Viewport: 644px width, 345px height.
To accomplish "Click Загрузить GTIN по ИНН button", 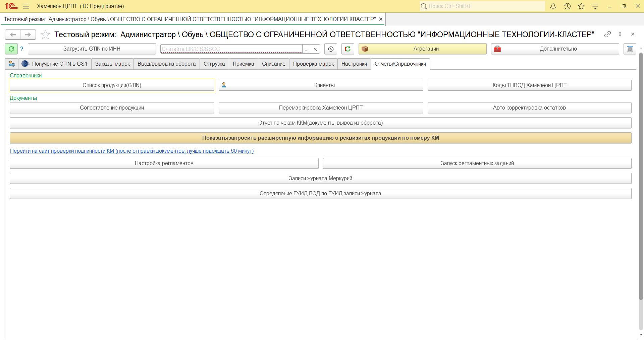I will (92, 49).
